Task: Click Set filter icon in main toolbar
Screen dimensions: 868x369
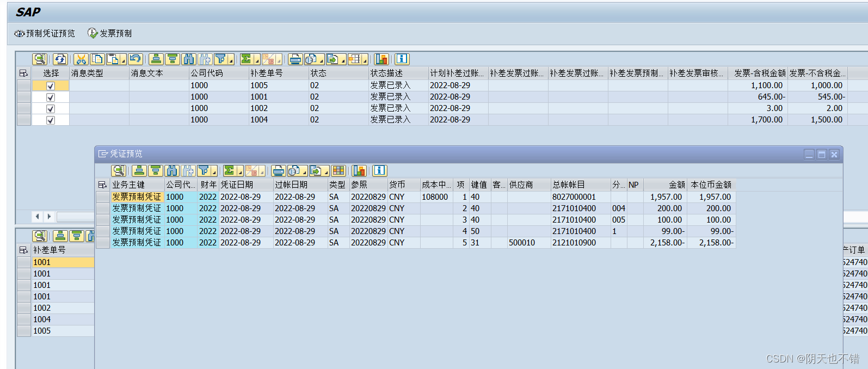Action: (220, 59)
